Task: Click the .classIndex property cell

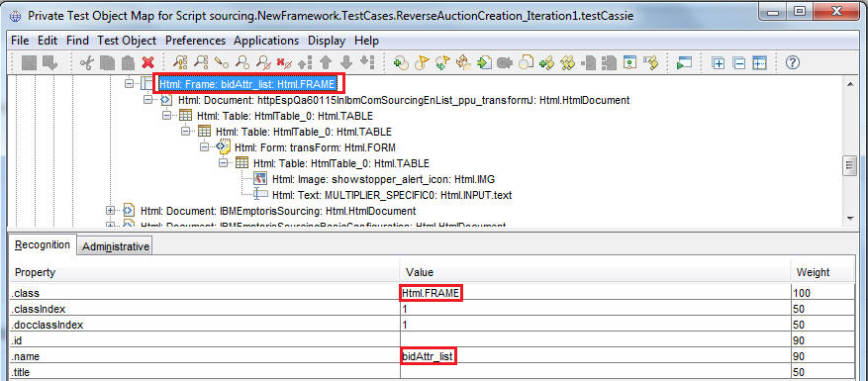Action: [204, 309]
